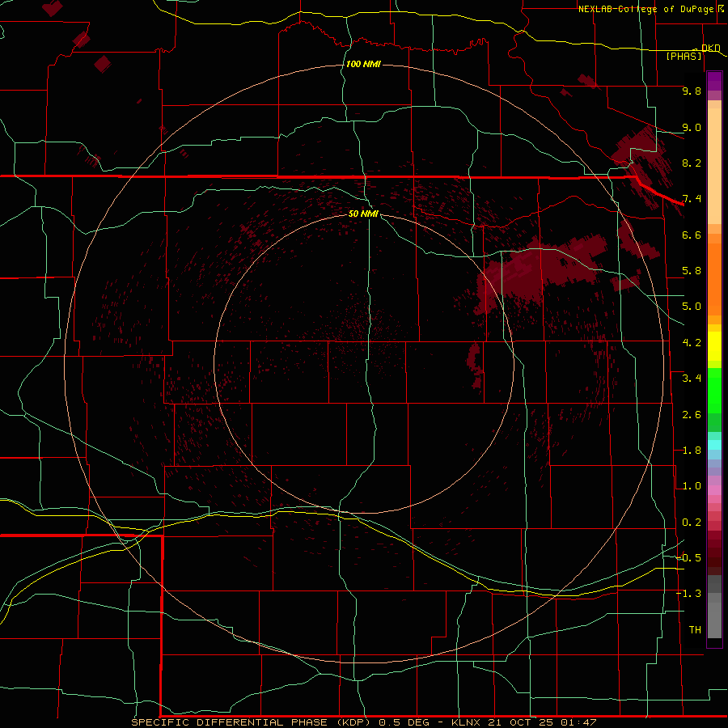Pick the yellow segment of the color bar
The width and height of the screenshot is (728, 728).
[x=714, y=346]
